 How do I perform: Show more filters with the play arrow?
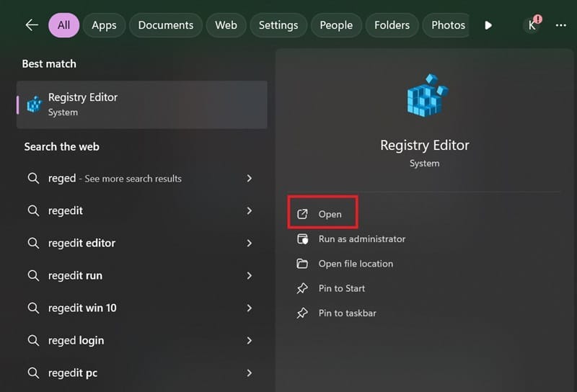point(488,25)
